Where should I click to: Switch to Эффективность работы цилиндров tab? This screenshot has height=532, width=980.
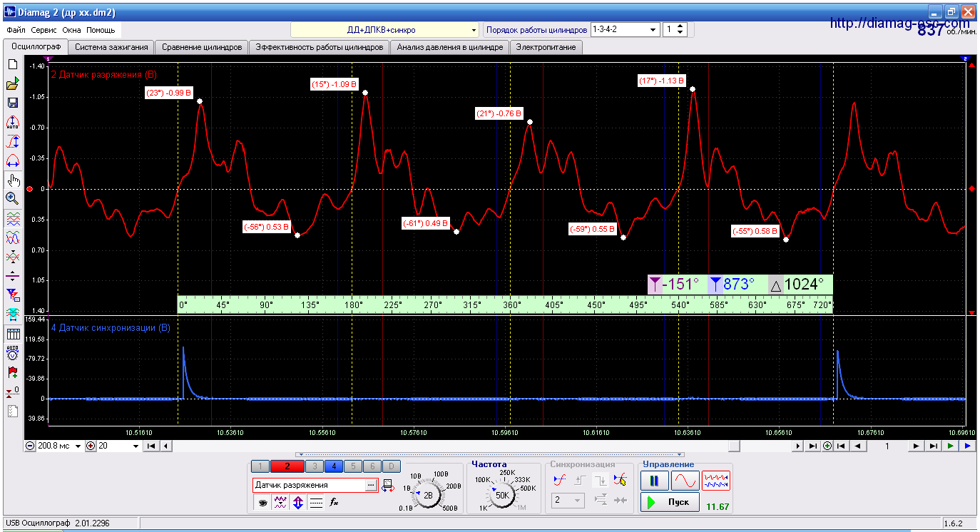319,47
